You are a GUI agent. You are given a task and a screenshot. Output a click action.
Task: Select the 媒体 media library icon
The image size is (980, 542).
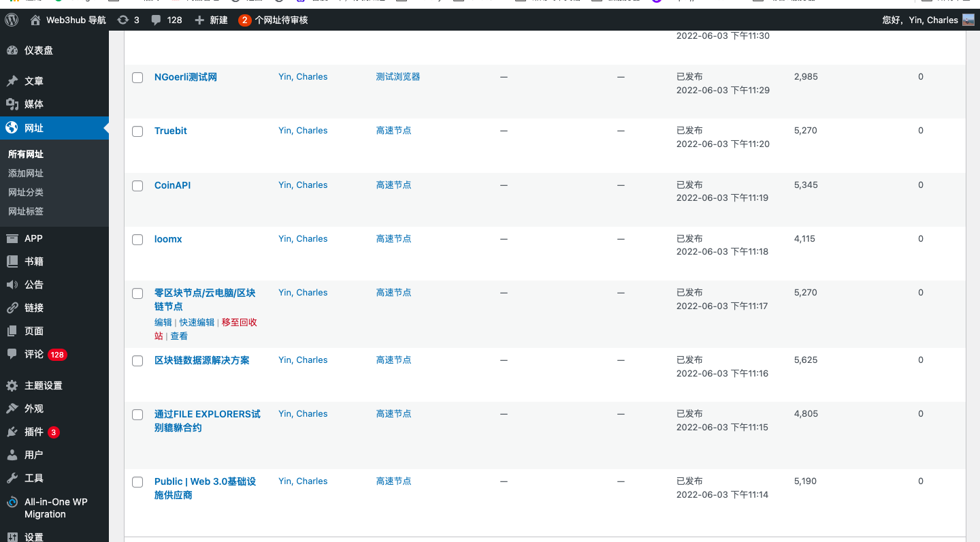[12, 104]
